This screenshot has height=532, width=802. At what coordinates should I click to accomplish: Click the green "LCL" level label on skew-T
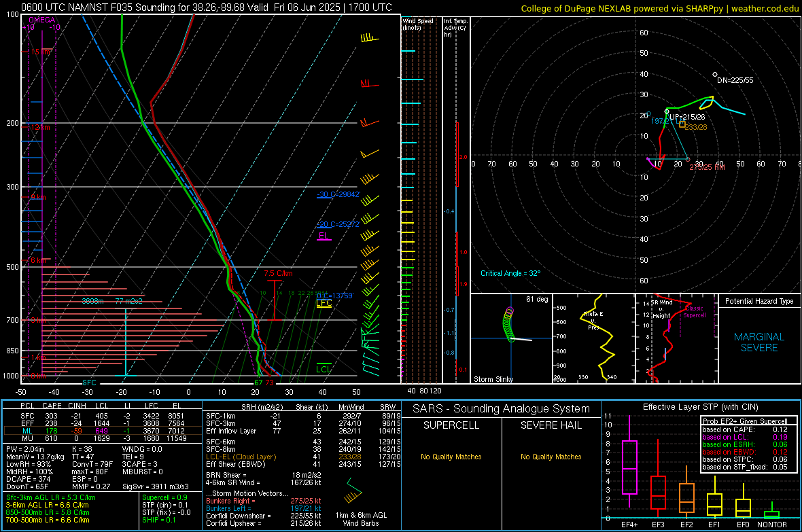click(324, 370)
